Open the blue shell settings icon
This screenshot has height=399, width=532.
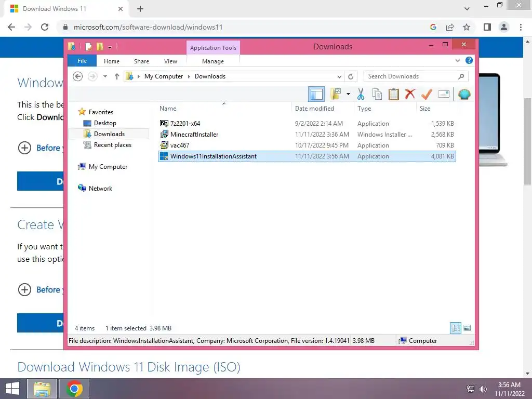(x=464, y=94)
